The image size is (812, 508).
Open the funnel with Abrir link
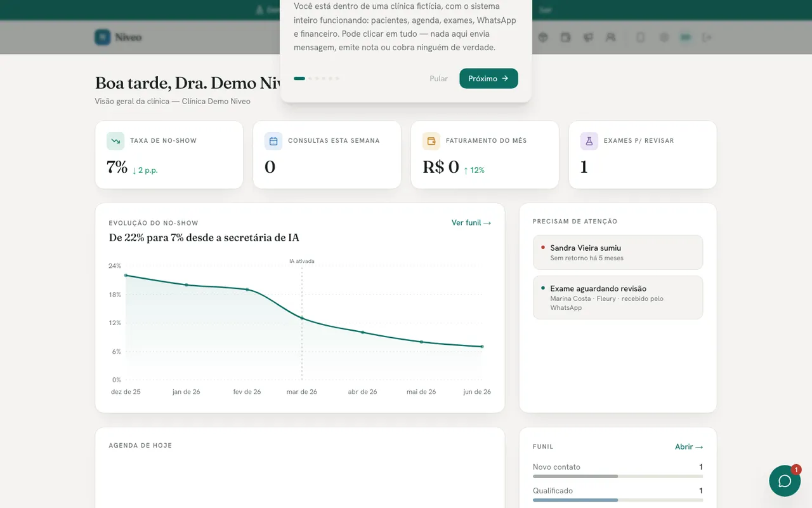(689, 447)
